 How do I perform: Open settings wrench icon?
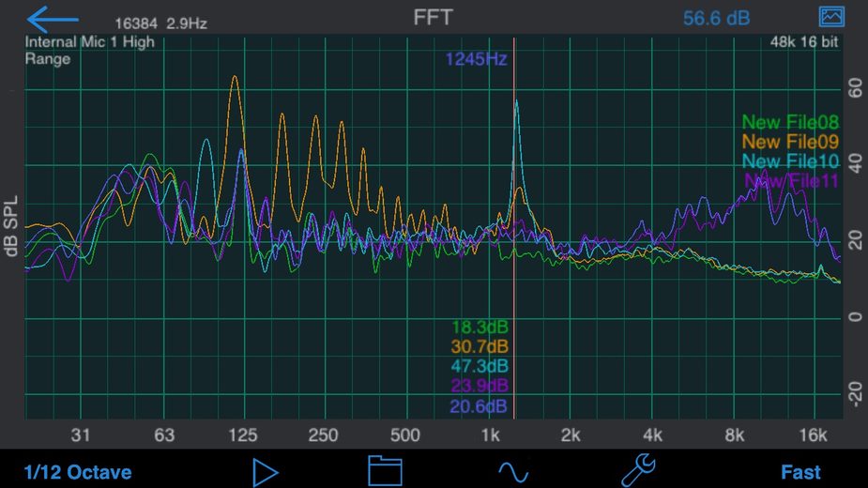638,470
